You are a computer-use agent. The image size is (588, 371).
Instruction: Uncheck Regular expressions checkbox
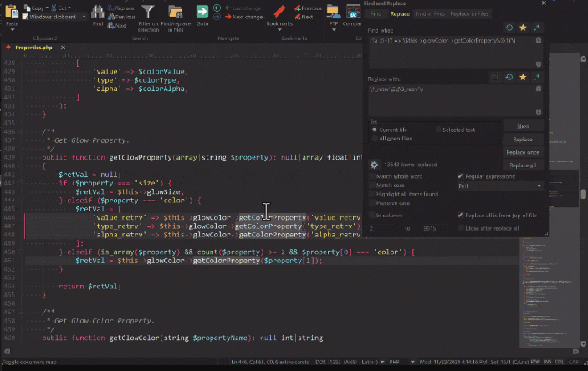click(x=460, y=176)
